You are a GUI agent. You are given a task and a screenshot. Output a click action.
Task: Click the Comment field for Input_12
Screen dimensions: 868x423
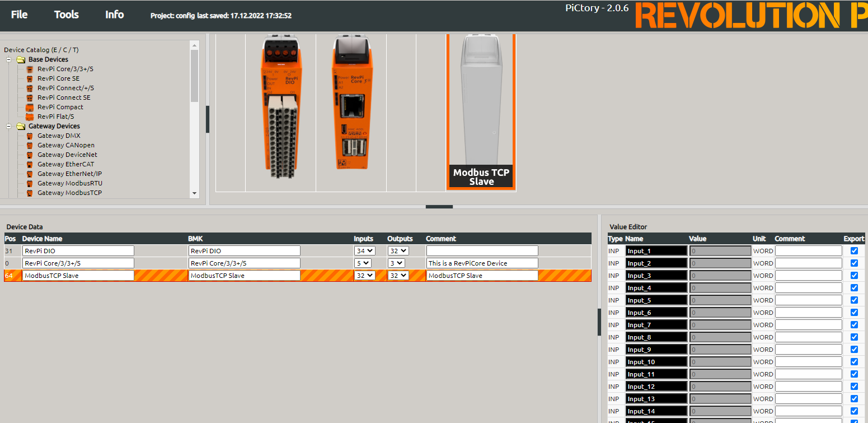point(808,387)
